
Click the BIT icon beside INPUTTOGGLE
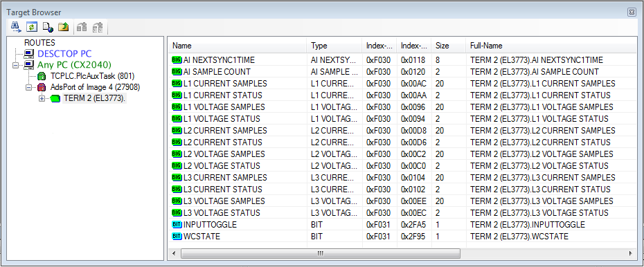point(177,225)
